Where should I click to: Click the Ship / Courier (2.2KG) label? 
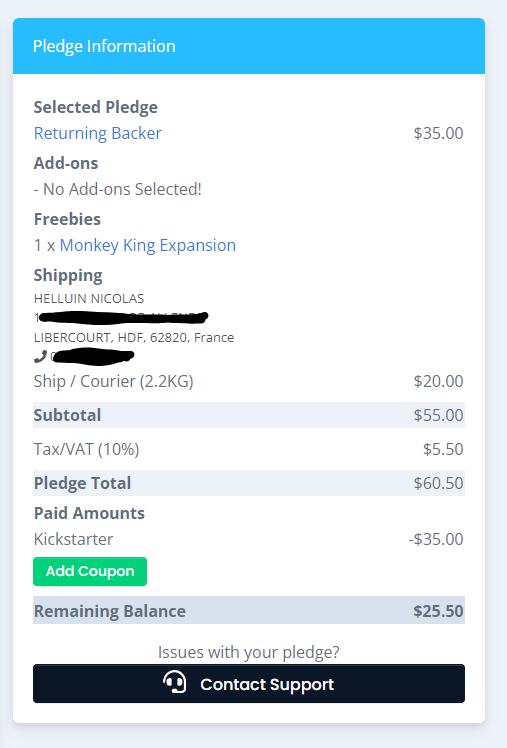click(114, 382)
